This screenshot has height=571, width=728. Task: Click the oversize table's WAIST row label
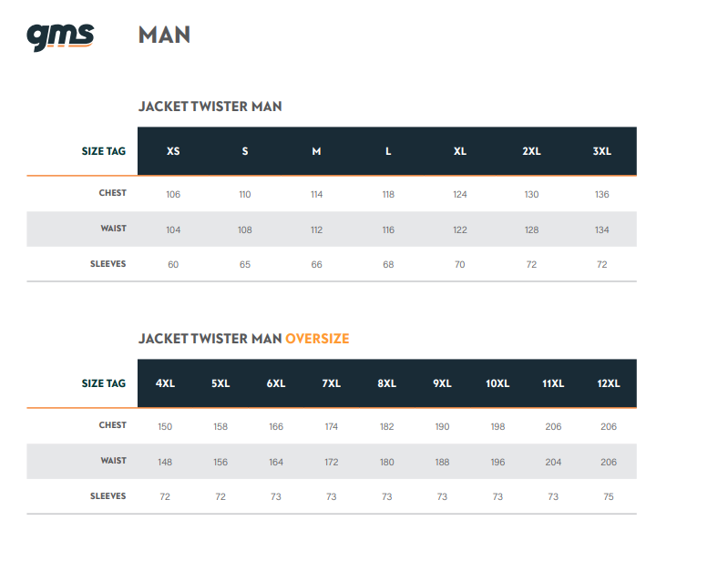click(113, 461)
